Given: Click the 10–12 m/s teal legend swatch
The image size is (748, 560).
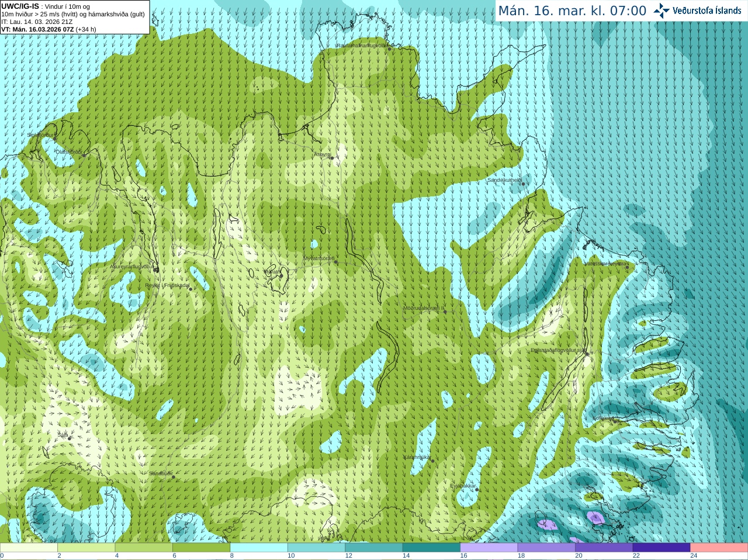Looking at the screenshot, I should click(317, 548).
